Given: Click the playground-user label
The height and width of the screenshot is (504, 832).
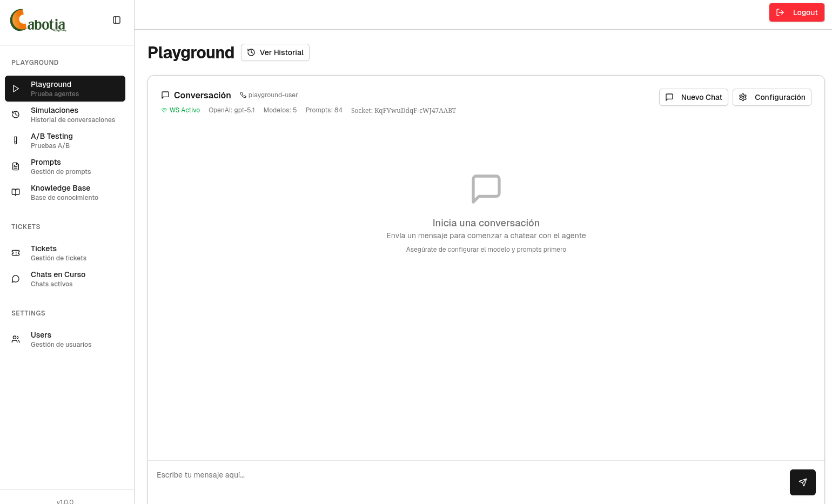Looking at the screenshot, I should pos(269,95).
